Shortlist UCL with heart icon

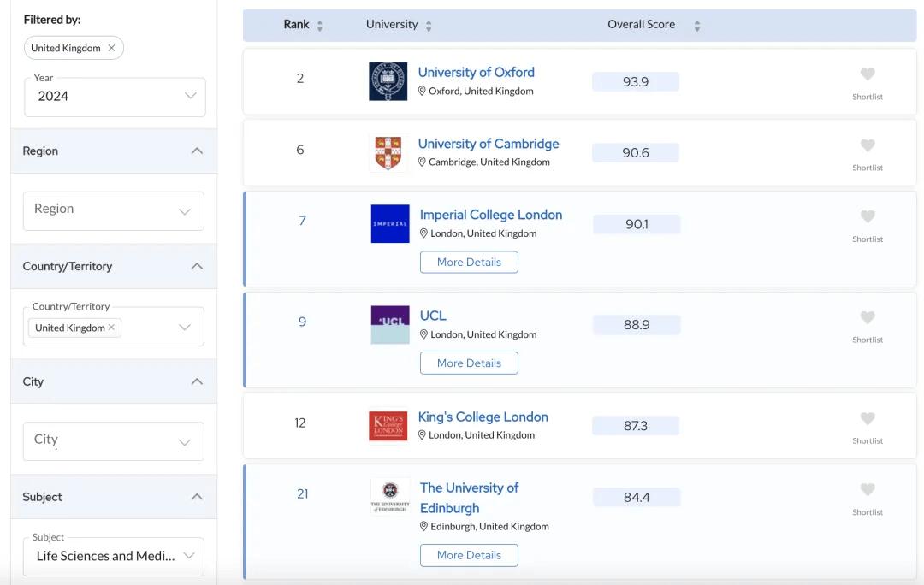point(867,317)
